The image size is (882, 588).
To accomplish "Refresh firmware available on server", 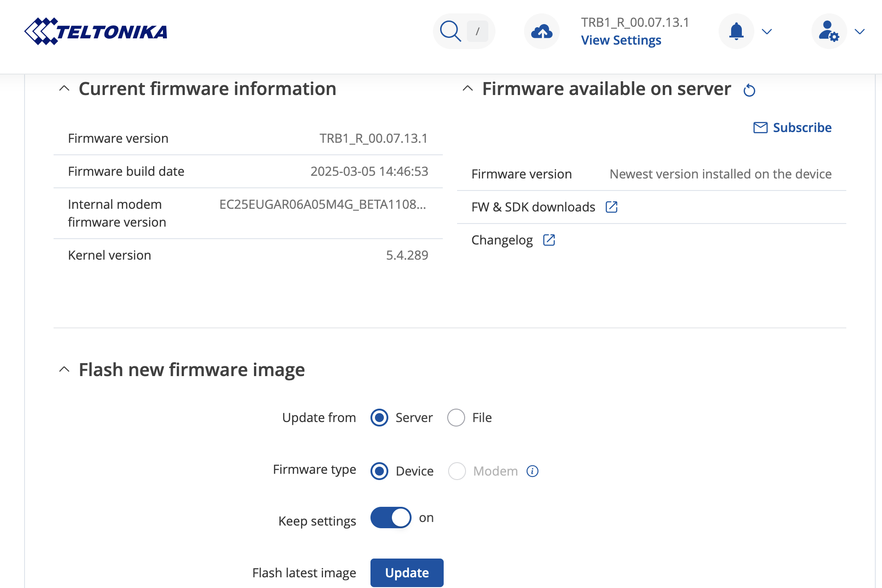I will pos(749,90).
